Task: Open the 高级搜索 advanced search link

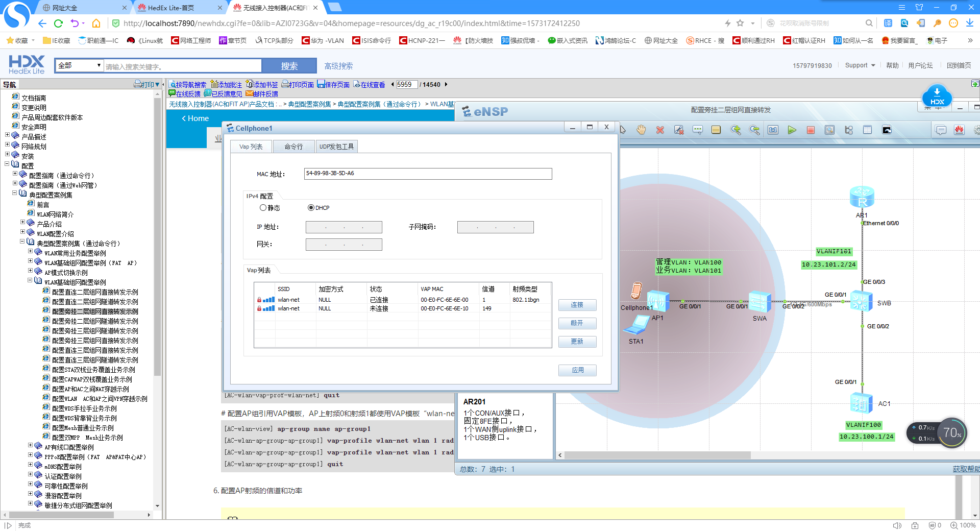Action: coord(338,66)
